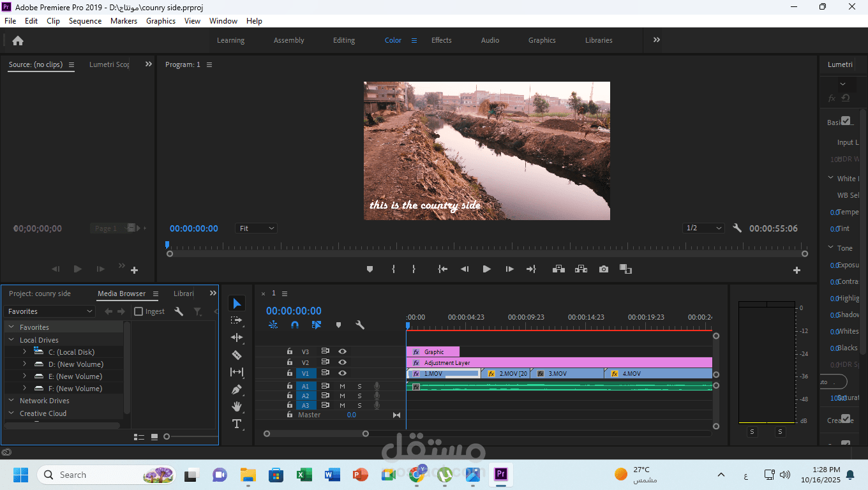Click the Program monitor current timecode
This screenshot has width=868, height=490.
click(x=194, y=228)
